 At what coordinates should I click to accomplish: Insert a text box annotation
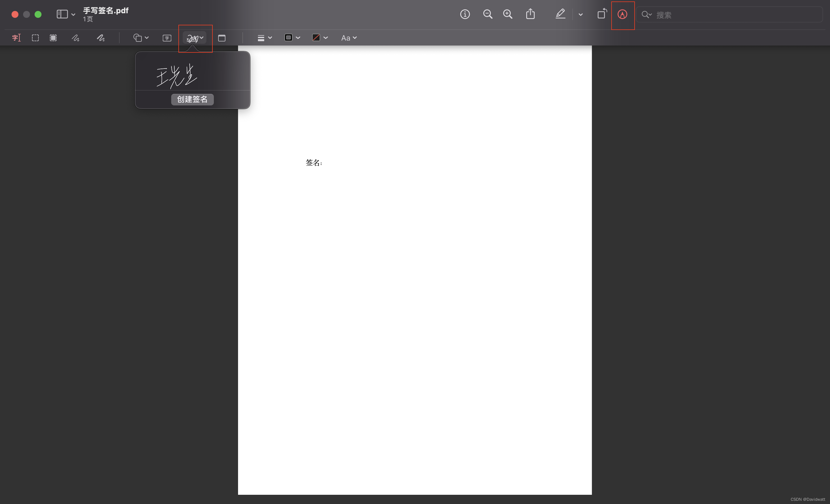(x=167, y=38)
